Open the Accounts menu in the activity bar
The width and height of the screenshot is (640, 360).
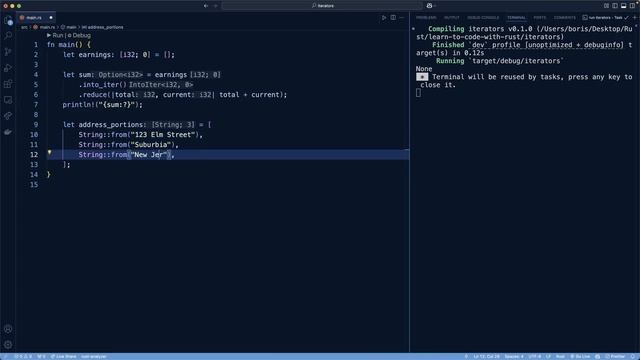(8, 329)
